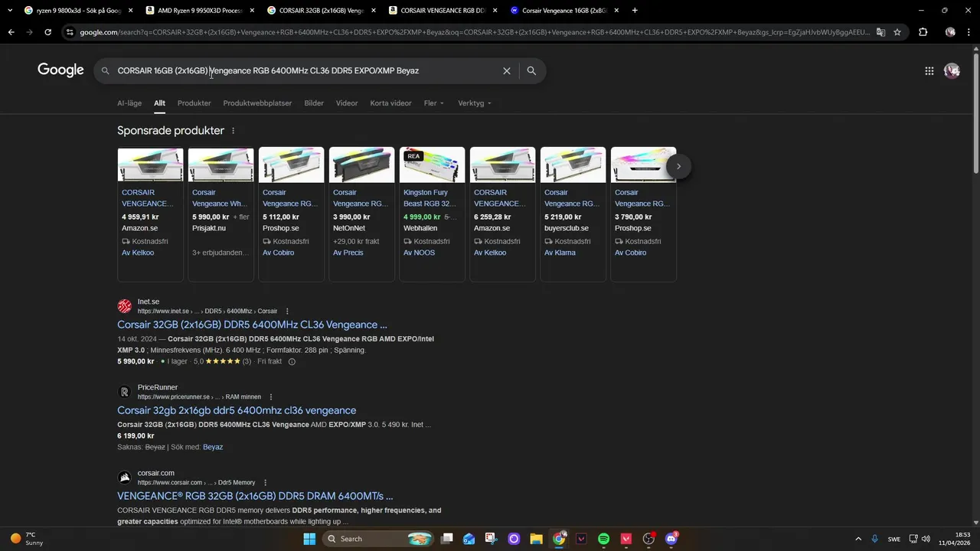Open the Produkter results filter

(x=194, y=103)
